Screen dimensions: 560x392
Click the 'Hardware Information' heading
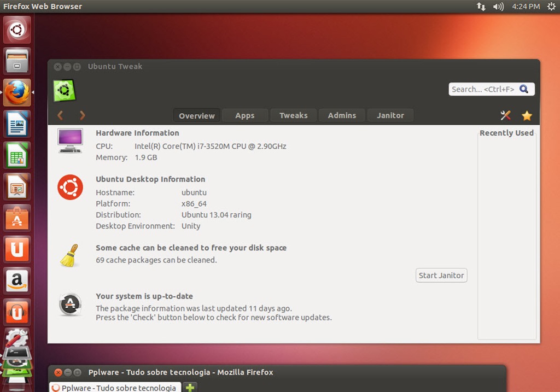137,133
